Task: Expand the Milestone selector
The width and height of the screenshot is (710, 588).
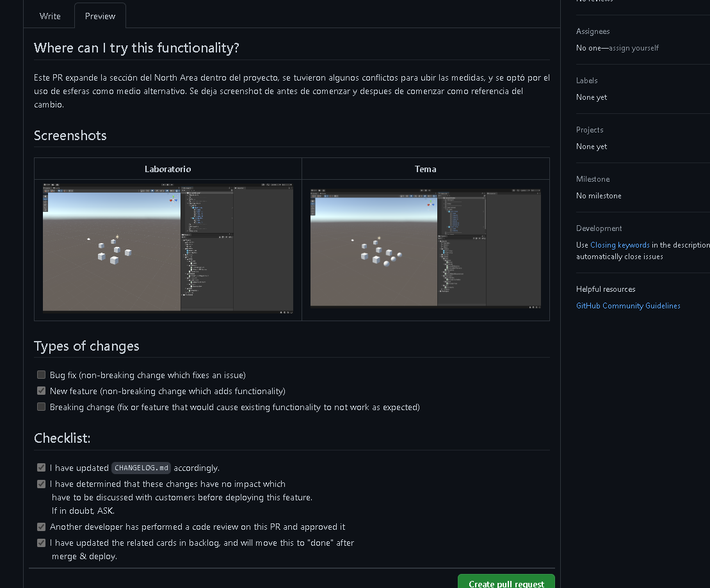Action: [593, 179]
